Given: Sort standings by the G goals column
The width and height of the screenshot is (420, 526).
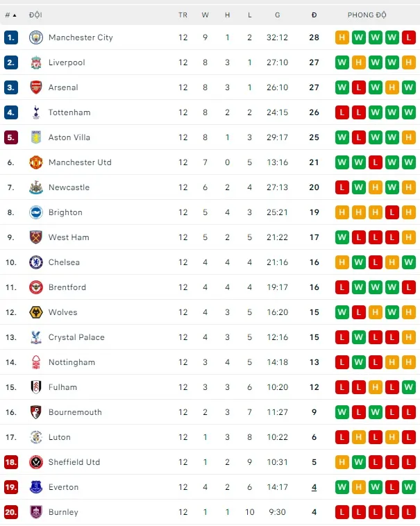Looking at the screenshot, I should [x=277, y=15].
